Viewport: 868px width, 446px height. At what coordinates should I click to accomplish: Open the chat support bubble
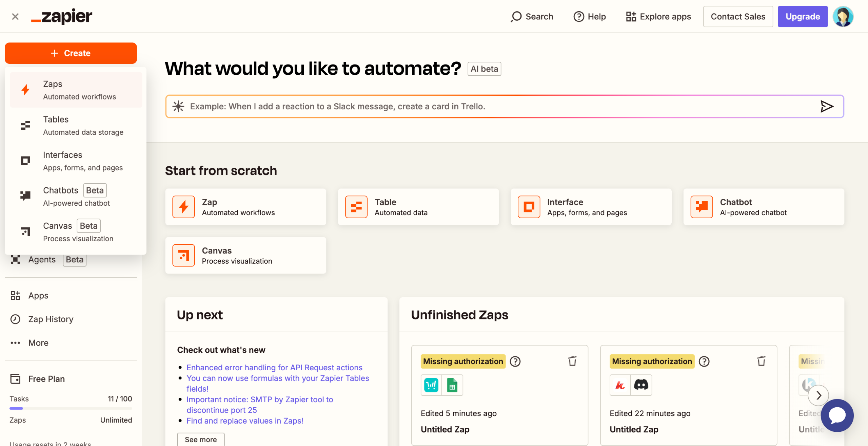pyautogui.click(x=837, y=415)
